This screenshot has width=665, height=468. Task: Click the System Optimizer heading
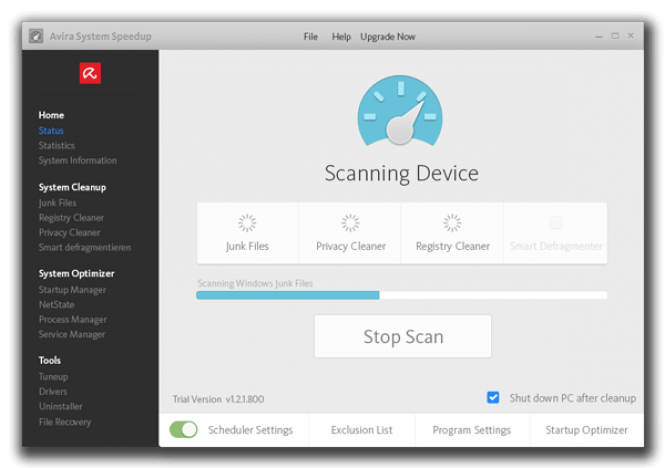[x=77, y=273]
